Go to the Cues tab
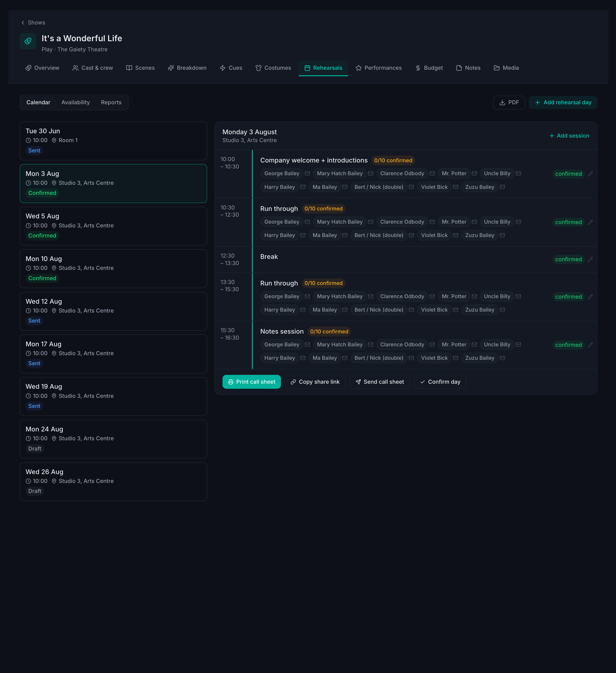The height and width of the screenshot is (673, 616). (231, 68)
